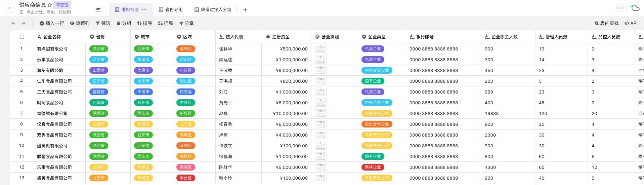Open 隐藏列 hide columns control
The height and width of the screenshot is (185, 644).
tap(80, 23)
